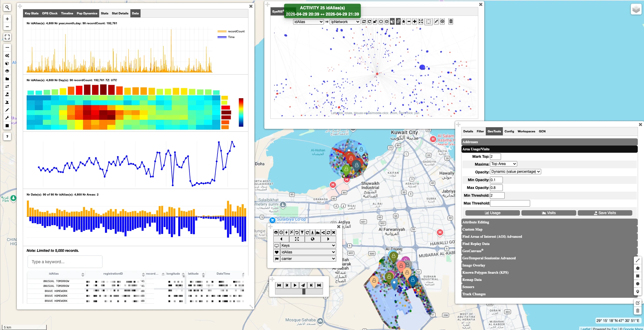Click the Usage button

[x=493, y=213]
